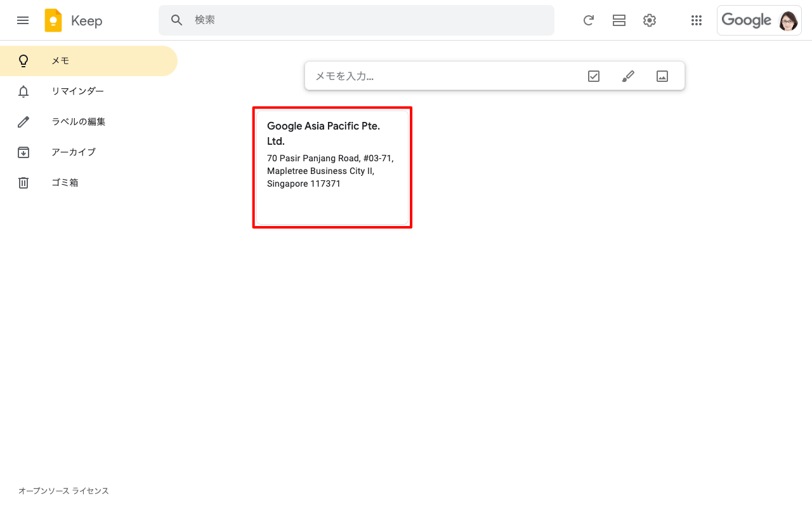
Task: Select the メモ sidebar item
Action: 89,61
